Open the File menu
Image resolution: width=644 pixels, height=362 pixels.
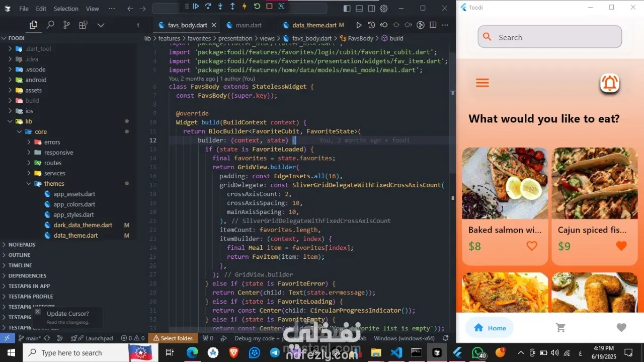point(24,9)
